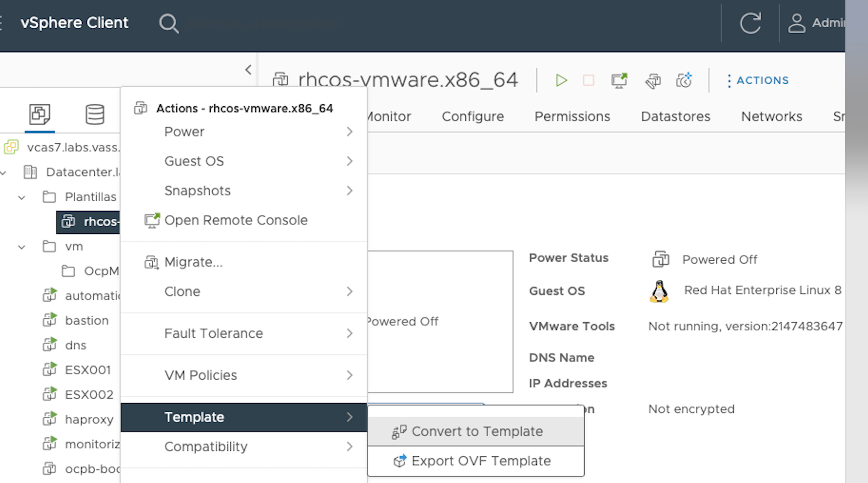
Task: Open the Power submenu
Action: tap(244, 132)
